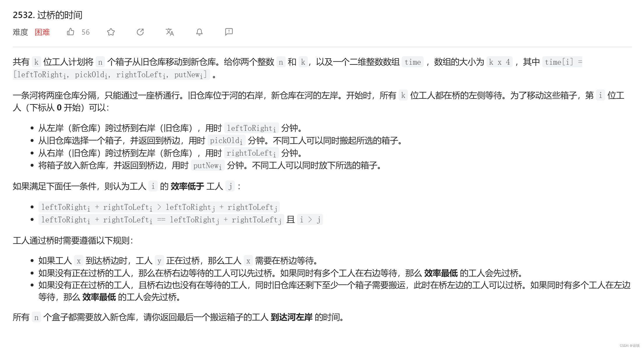Click the putNew code in bullet list
This screenshot has height=350, width=644.
click(207, 166)
